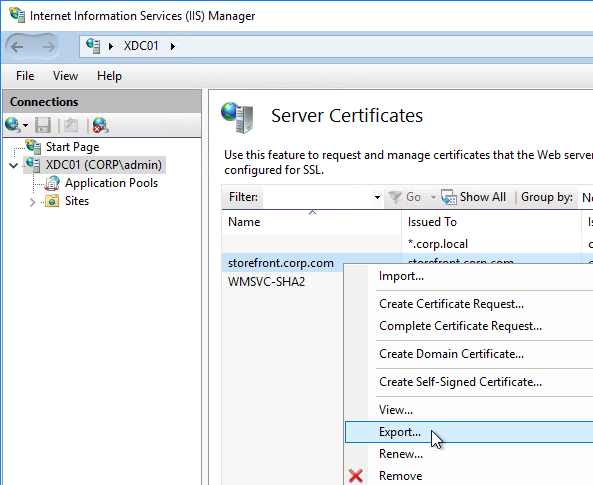Choose Export... from the context menu
This screenshot has height=485, width=593.
point(469,432)
